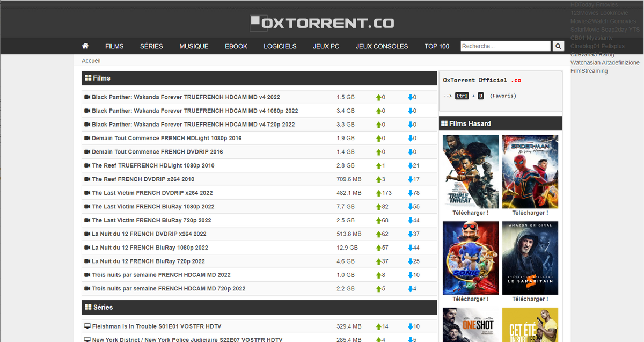Click blue leech arrow in The Reef HDLight row
644x342 pixels.
[411, 165]
